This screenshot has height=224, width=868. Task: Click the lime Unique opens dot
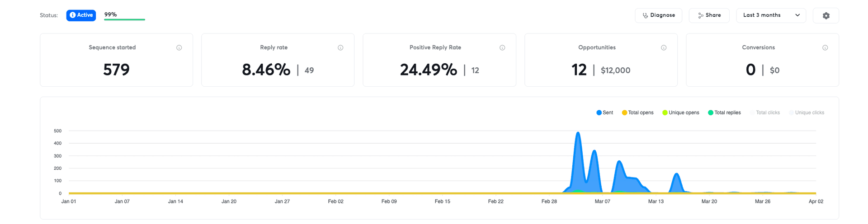point(665,112)
